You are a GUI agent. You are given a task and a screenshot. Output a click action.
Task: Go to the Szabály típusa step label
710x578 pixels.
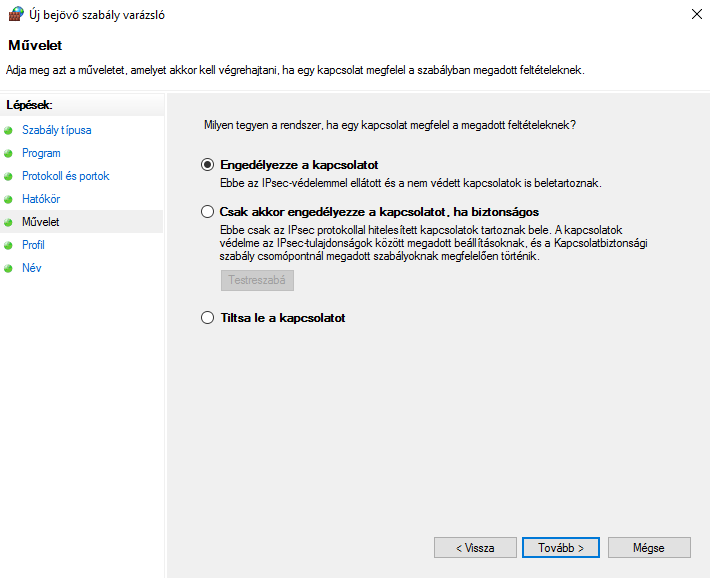[58, 130]
